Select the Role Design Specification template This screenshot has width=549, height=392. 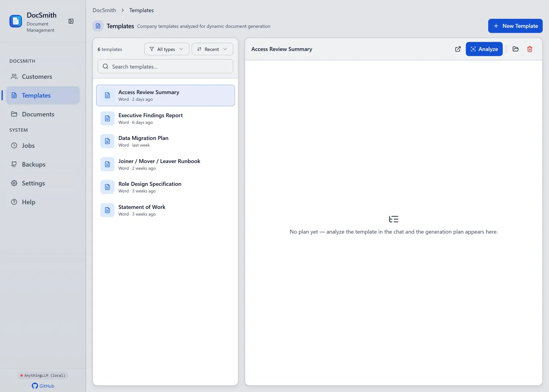tap(165, 187)
